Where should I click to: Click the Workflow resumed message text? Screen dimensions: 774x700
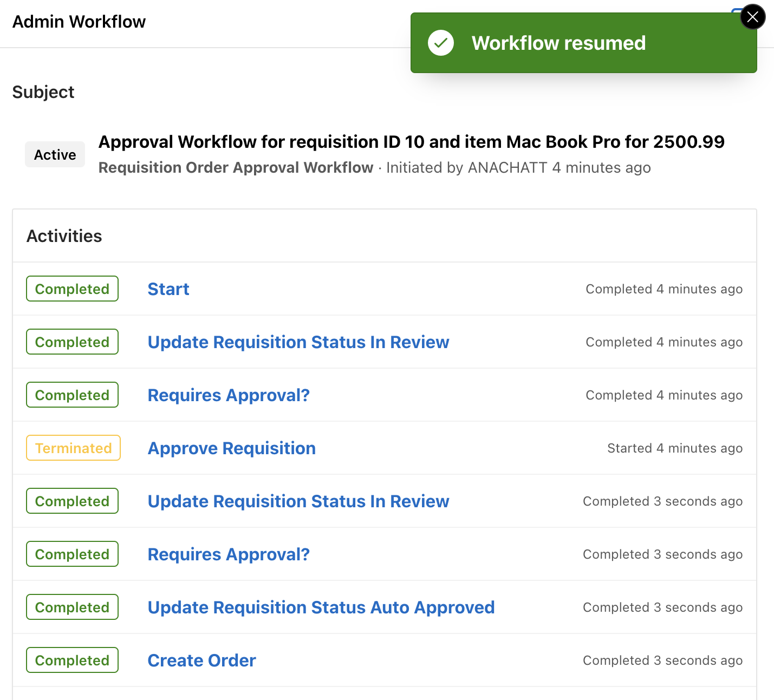coord(558,43)
